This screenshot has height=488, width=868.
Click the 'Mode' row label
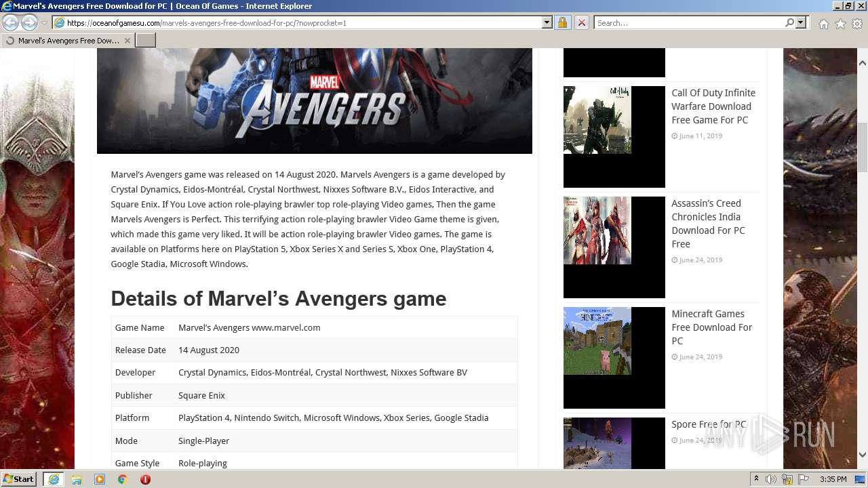pyautogui.click(x=126, y=441)
